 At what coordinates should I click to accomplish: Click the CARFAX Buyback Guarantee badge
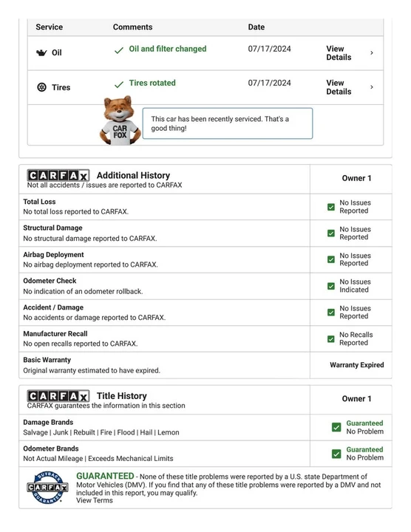click(x=47, y=488)
